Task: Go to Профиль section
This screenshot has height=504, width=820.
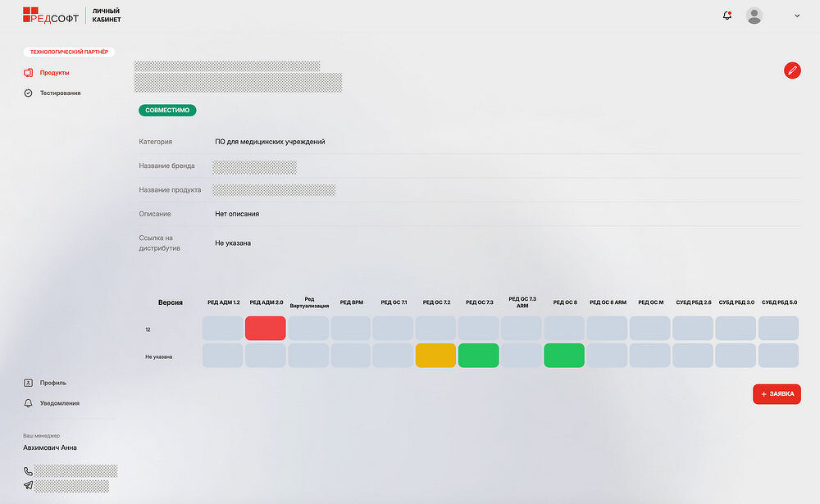Action: (x=52, y=383)
